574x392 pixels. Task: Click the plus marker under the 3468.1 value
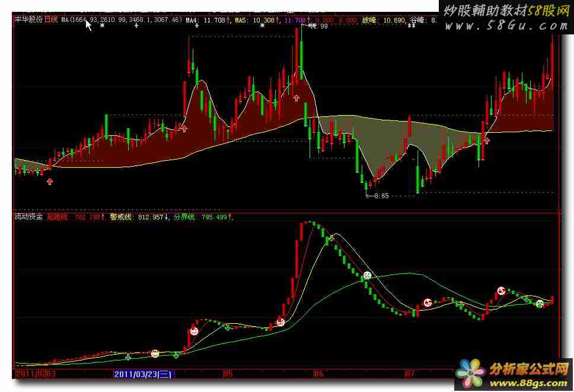[136, 26]
